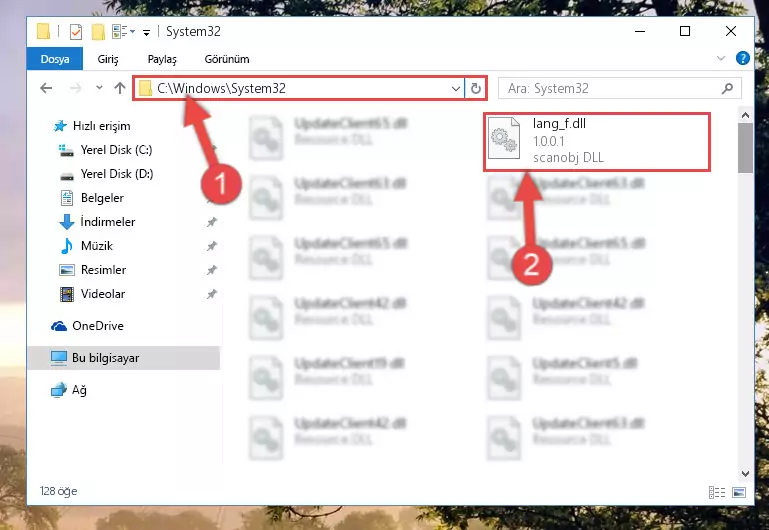Open Yerel Disk (D:) in the sidebar
This screenshot has width=769, height=530.
[x=117, y=174]
